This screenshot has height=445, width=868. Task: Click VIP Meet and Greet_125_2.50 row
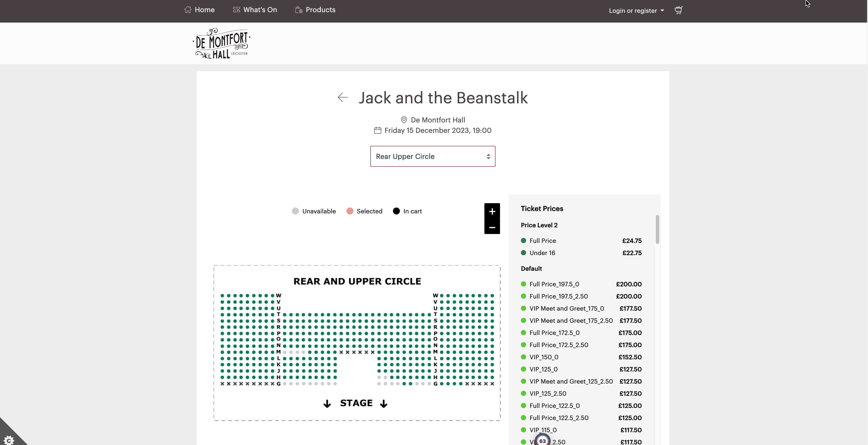(x=581, y=381)
